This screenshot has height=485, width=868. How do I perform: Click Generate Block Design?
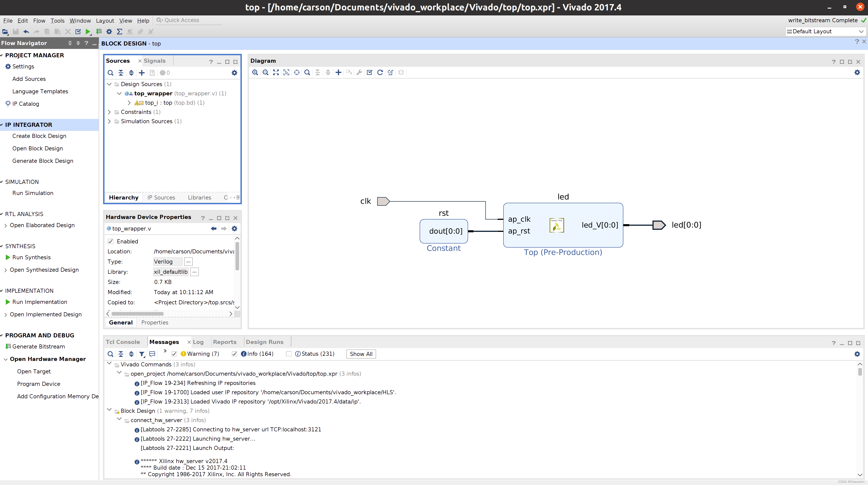pyautogui.click(x=43, y=161)
